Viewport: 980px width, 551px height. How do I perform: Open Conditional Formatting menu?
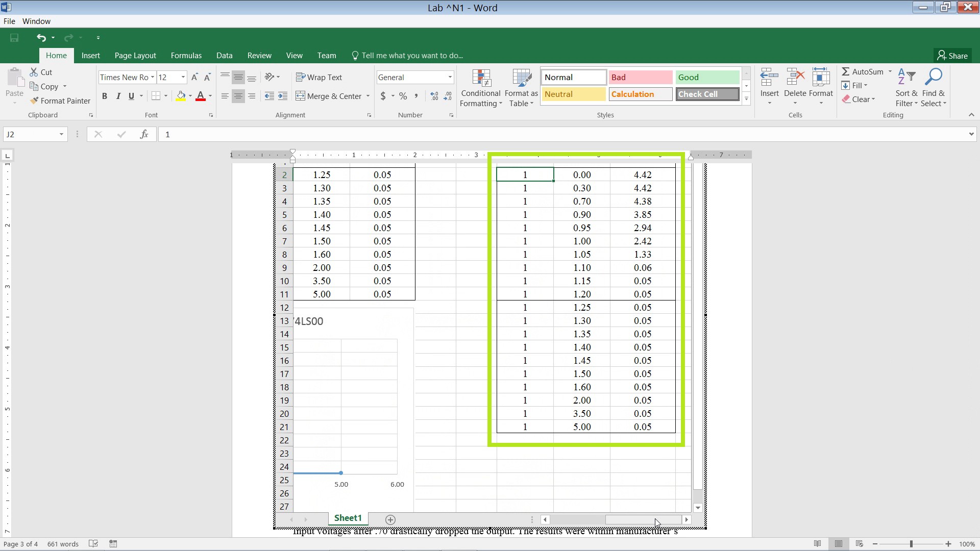click(481, 86)
